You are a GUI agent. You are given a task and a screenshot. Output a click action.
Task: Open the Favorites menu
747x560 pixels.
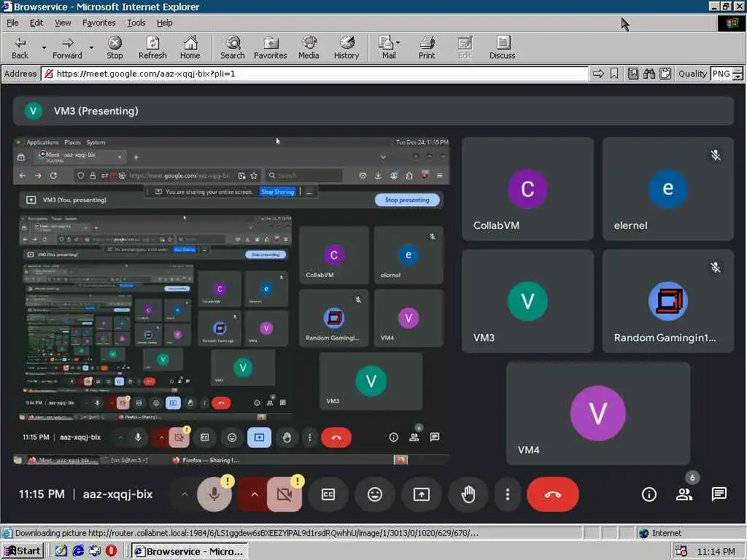point(98,23)
